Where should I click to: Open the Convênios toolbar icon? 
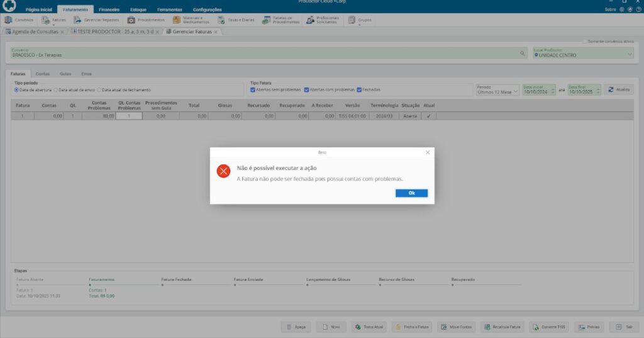click(x=20, y=20)
